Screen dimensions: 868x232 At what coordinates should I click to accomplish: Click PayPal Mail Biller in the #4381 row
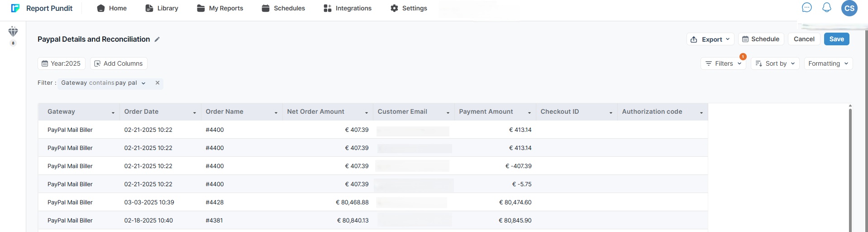[70, 220]
